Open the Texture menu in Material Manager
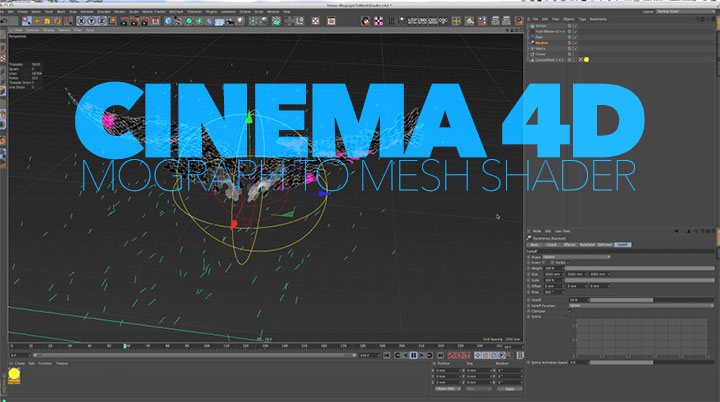The height and width of the screenshot is (402, 720). 62,363
